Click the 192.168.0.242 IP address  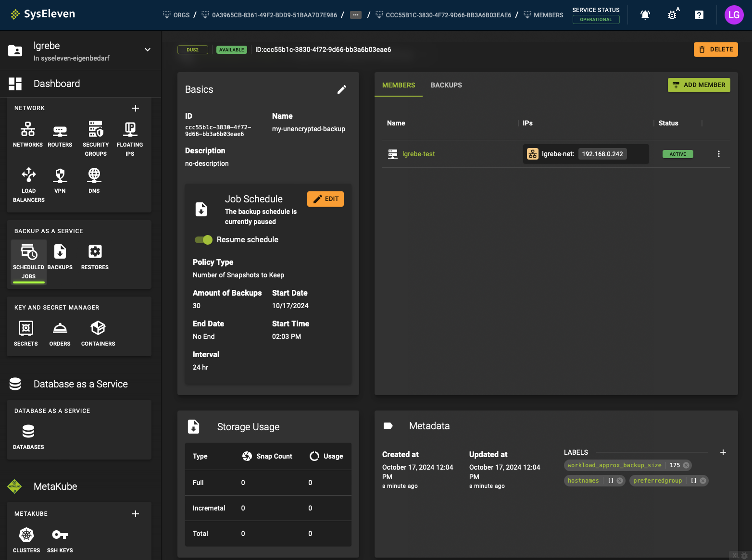(602, 154)
